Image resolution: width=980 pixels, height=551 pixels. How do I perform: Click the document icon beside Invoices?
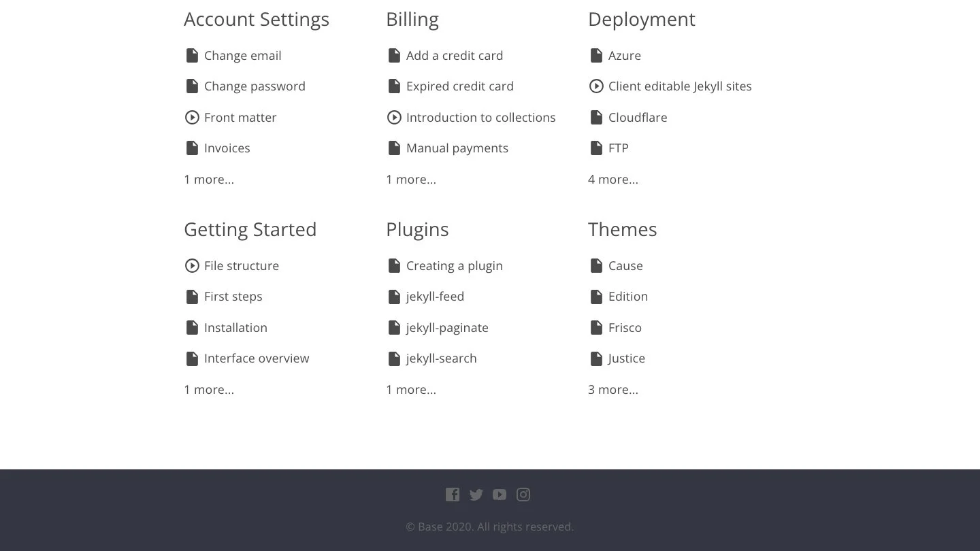pos(192,148)
